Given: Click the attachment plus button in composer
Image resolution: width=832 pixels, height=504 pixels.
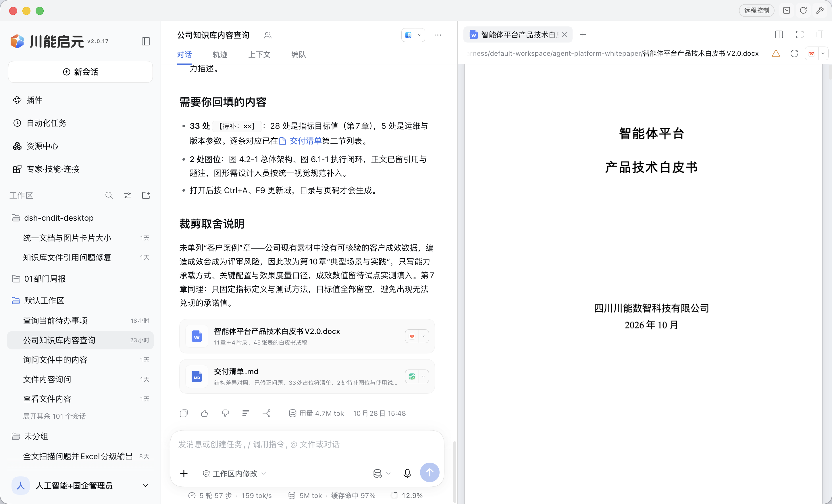Looking at the screenshot, I should coord(184,473).
